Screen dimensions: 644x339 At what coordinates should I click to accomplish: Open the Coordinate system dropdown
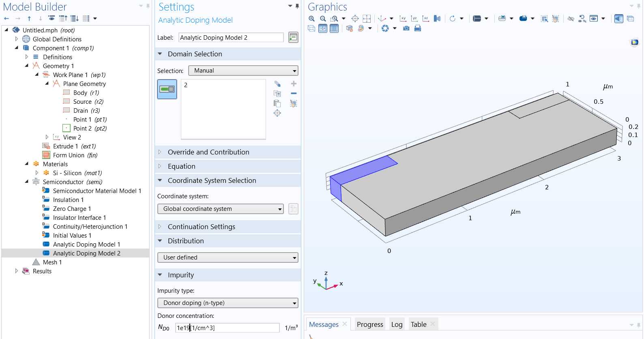(x=221, y=209)
